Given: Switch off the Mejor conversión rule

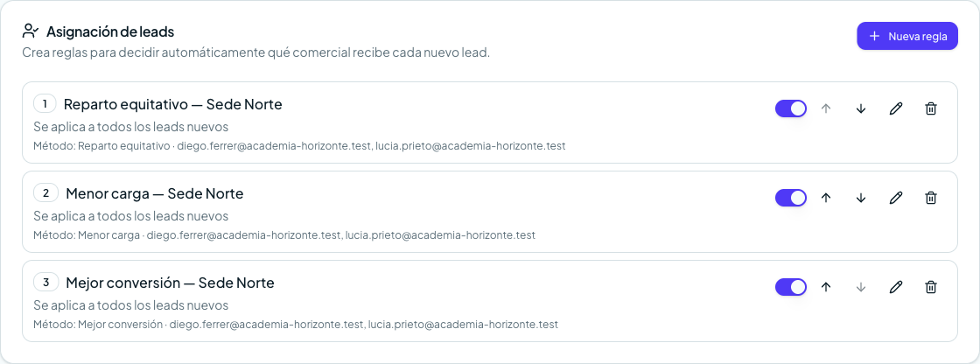Looking at the screenshot, I should [791, 287].
